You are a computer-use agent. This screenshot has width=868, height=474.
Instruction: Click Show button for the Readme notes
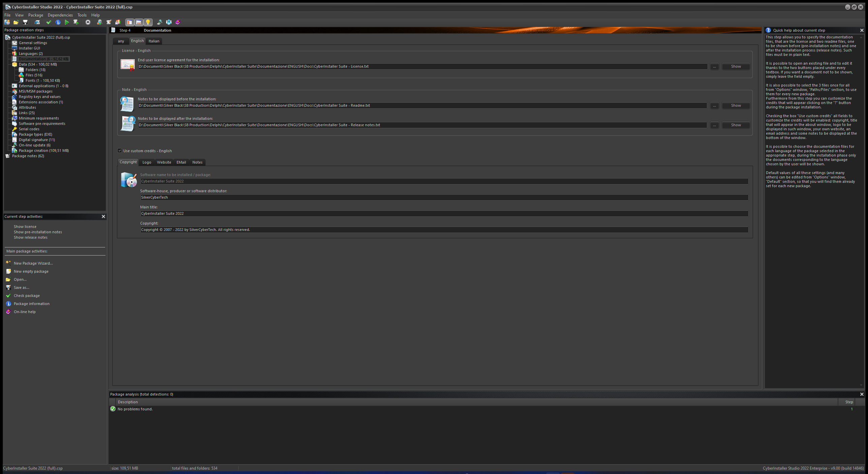[736, 105]
